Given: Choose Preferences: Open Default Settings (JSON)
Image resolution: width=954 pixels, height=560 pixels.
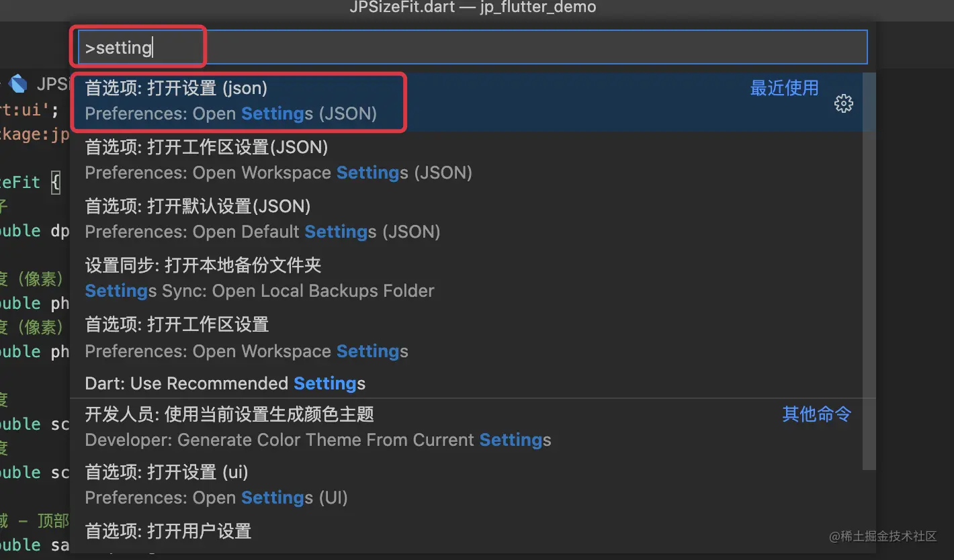Looking at the screenshot, I should click(473, 220).
